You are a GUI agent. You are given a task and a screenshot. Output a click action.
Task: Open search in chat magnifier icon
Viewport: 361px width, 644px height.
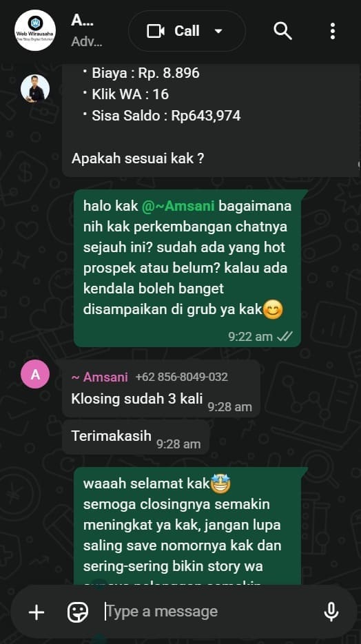(282, 31)
